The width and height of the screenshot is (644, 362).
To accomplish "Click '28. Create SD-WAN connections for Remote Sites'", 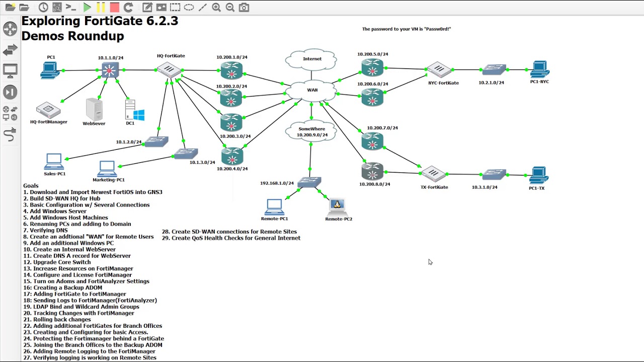I will click(x=229, y=232).
